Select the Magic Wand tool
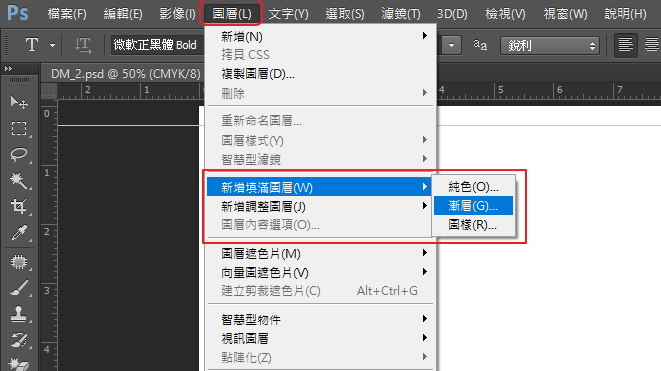The image size is (661, 371). 19,180
